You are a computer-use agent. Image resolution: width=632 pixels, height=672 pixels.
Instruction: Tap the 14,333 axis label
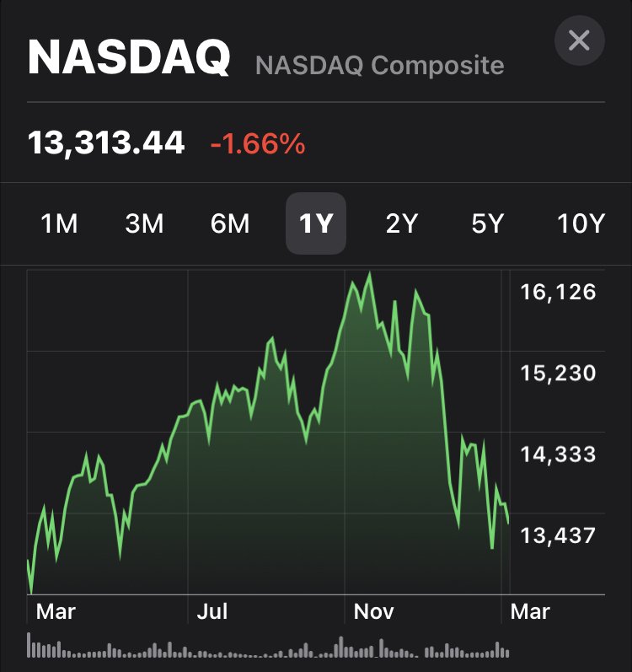[x=558, y=454]
